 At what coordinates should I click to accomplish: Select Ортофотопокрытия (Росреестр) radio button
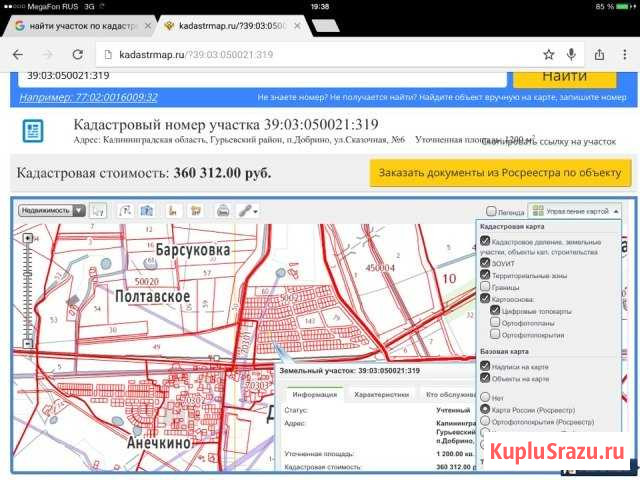485,420
